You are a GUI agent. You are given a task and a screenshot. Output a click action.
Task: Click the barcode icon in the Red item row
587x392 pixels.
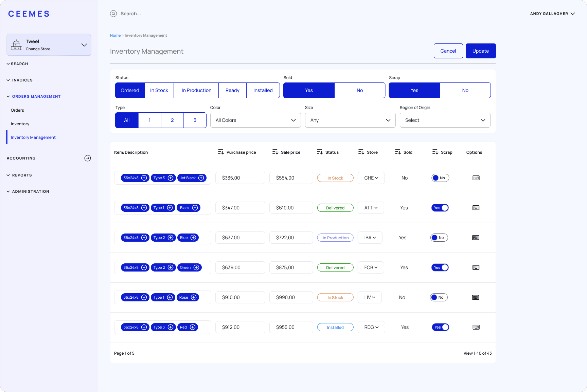pyautogui.click(x=476, y=327)
